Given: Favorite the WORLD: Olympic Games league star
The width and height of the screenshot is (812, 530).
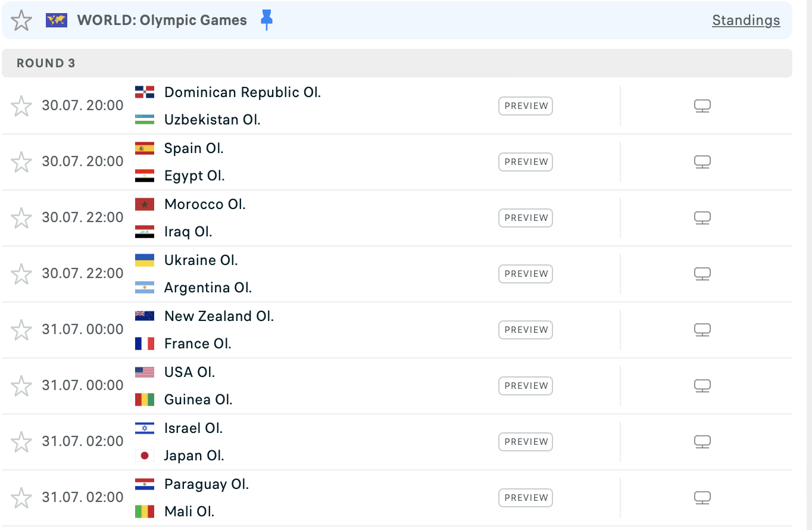Looking at the screenshot, I should point(22,20).
